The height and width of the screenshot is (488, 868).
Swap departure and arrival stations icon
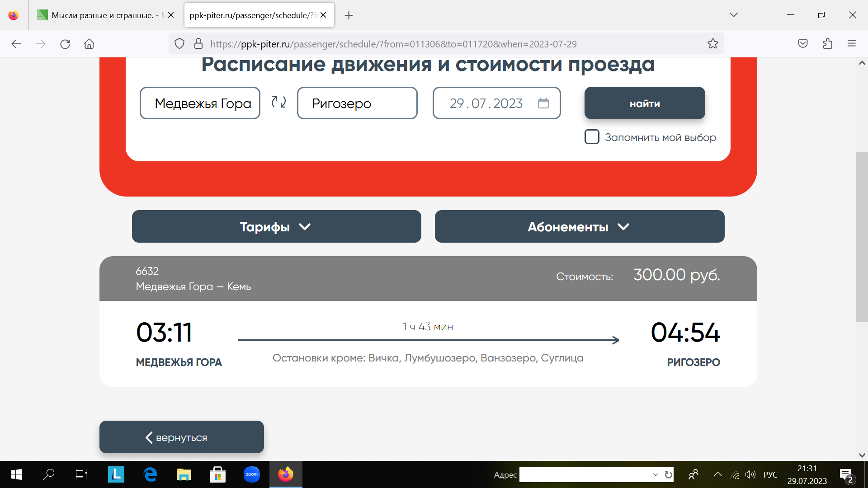pos(278,103)
